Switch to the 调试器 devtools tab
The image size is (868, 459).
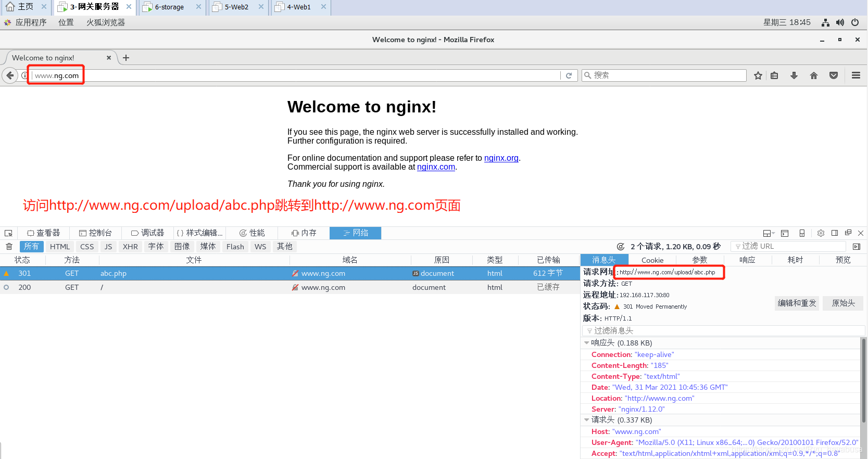coord(147,233)
